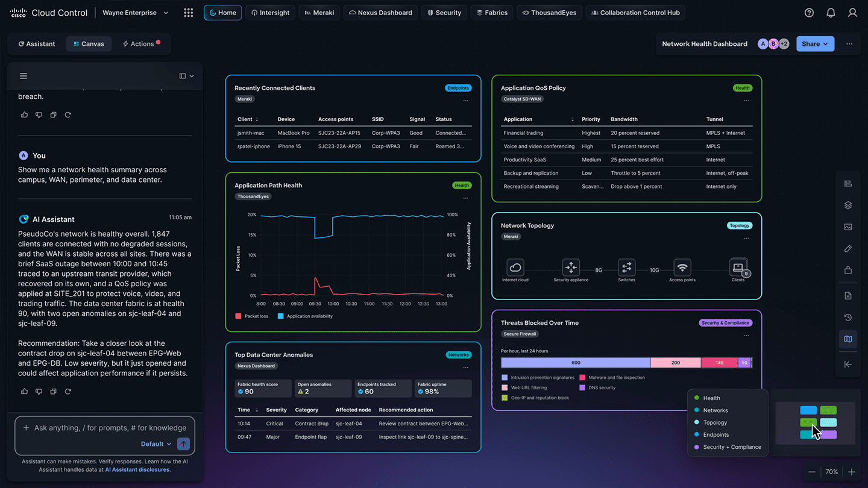Thumbs up the AI Assistant network summary
The width and height of the screenshot is (868, 488).
tap(24, 392)
